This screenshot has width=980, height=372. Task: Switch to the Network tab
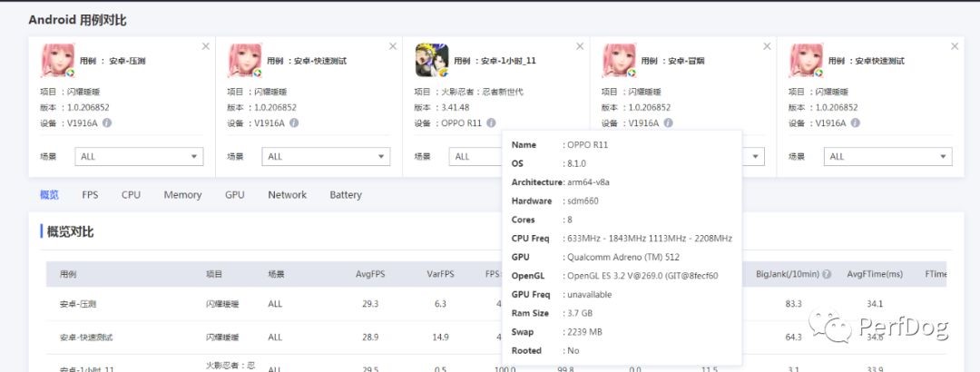coord(288,194)
